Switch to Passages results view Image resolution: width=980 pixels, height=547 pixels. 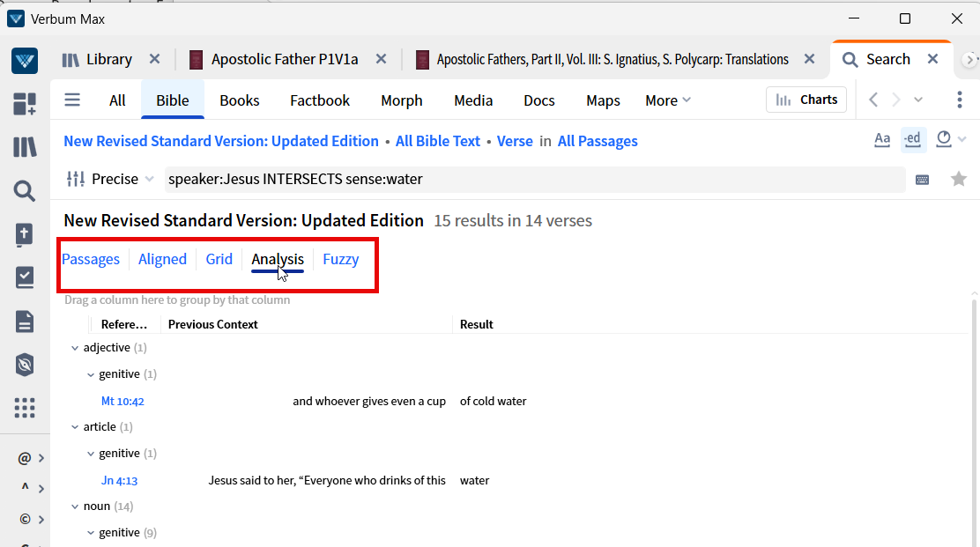pyautogui.click(x=91, y=259)
